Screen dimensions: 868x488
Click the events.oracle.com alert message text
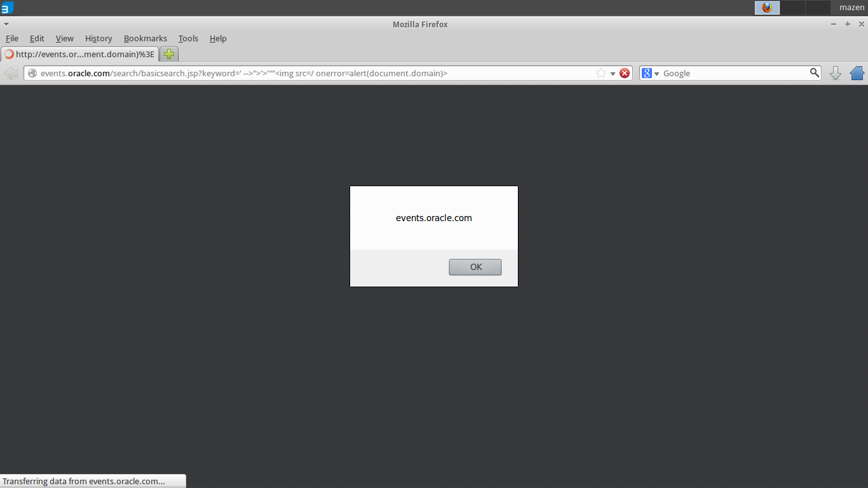434,218
